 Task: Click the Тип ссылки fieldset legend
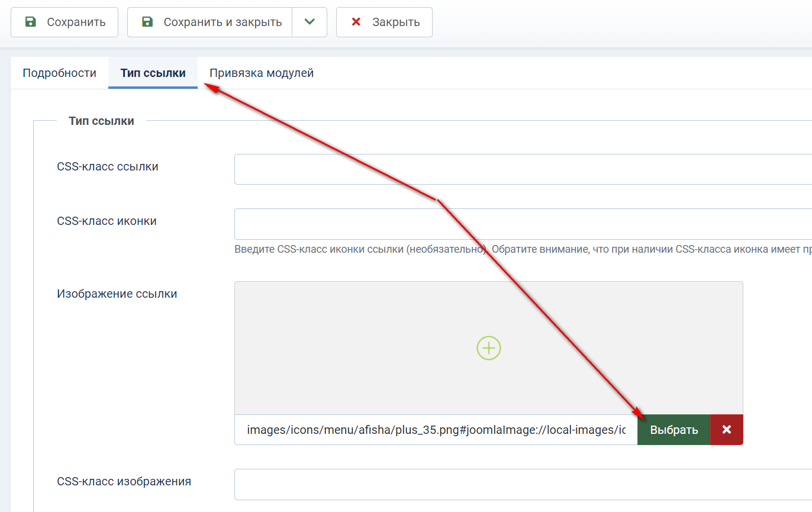[x=101, y=121]
